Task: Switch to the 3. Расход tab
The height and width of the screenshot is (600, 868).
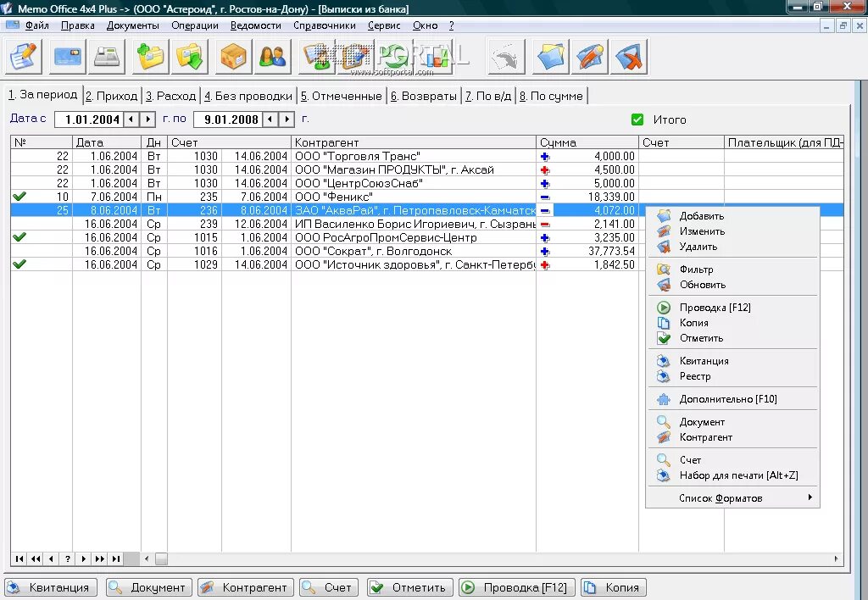Action: [x=171, y=96]
